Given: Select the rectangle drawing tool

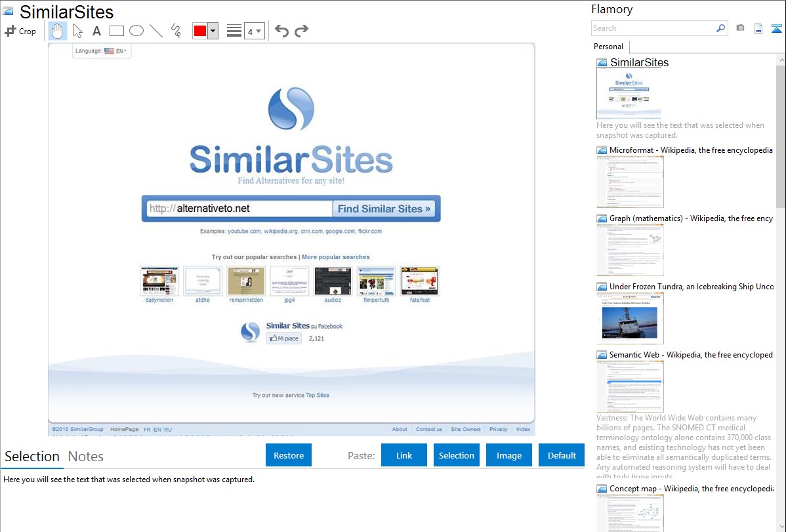Looking at the screenshot, I should click(116, 31).
